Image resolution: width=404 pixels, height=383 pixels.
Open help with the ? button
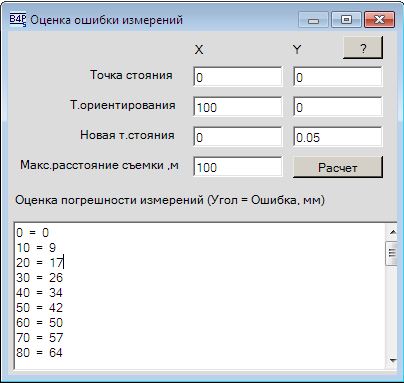click(363, 48)
